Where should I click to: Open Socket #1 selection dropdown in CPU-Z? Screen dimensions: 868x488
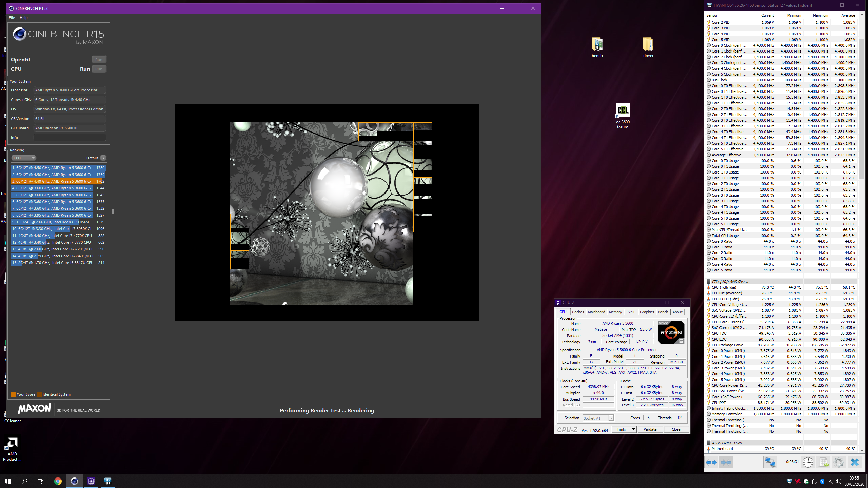tap(598, 418)
